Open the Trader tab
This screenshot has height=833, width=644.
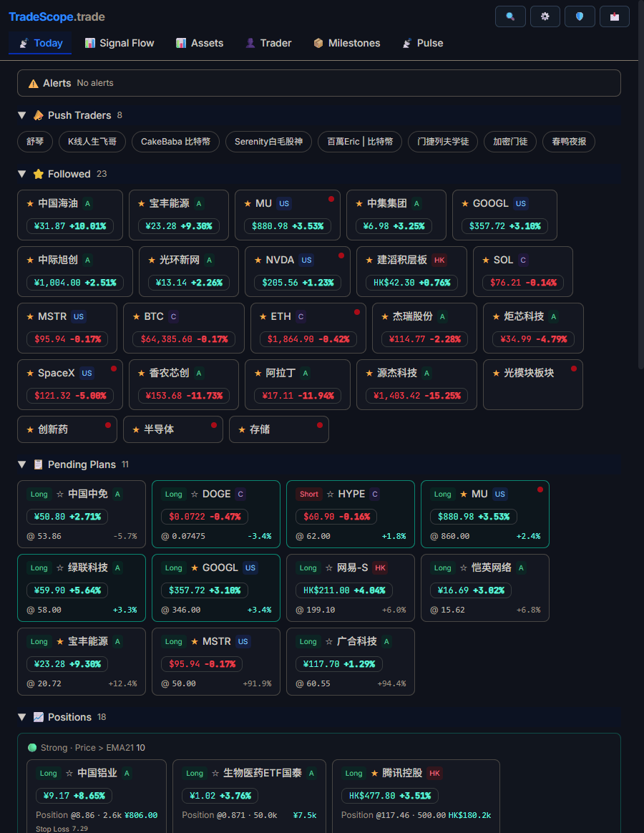point(268,43)
